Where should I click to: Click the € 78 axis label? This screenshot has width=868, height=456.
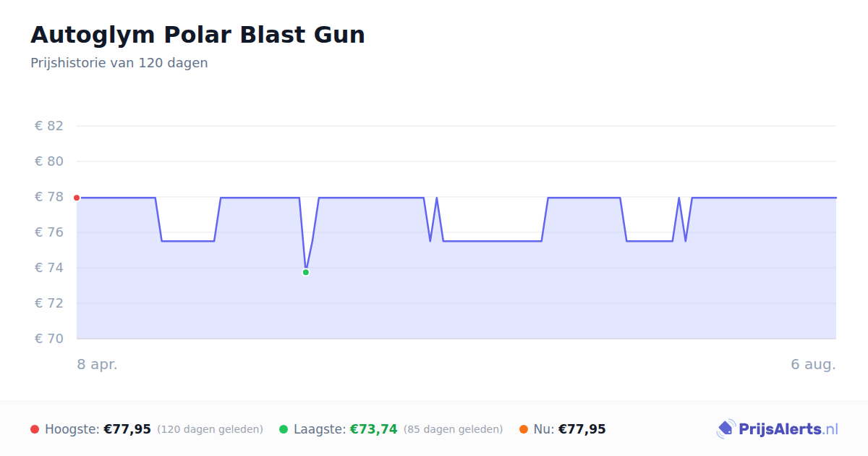(49, 197)
